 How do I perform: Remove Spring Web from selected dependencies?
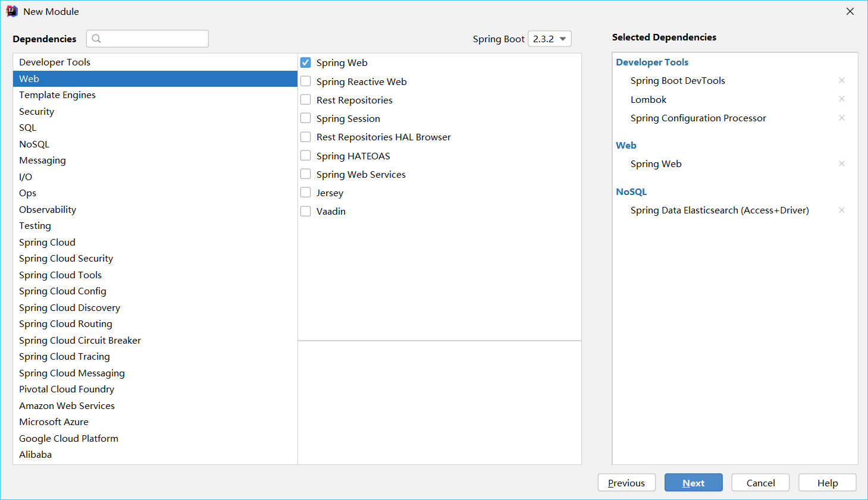coord(842,163)
